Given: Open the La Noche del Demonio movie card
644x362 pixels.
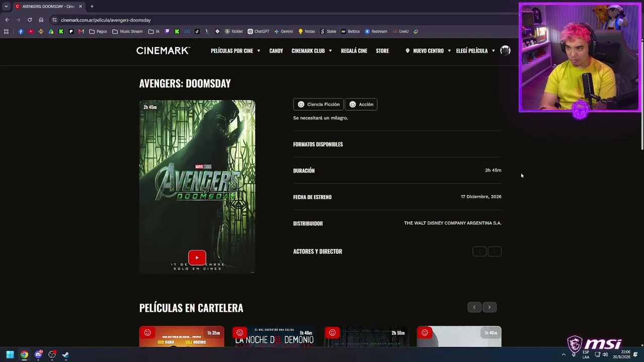Looking at the screenshot, I should [274, 336].
